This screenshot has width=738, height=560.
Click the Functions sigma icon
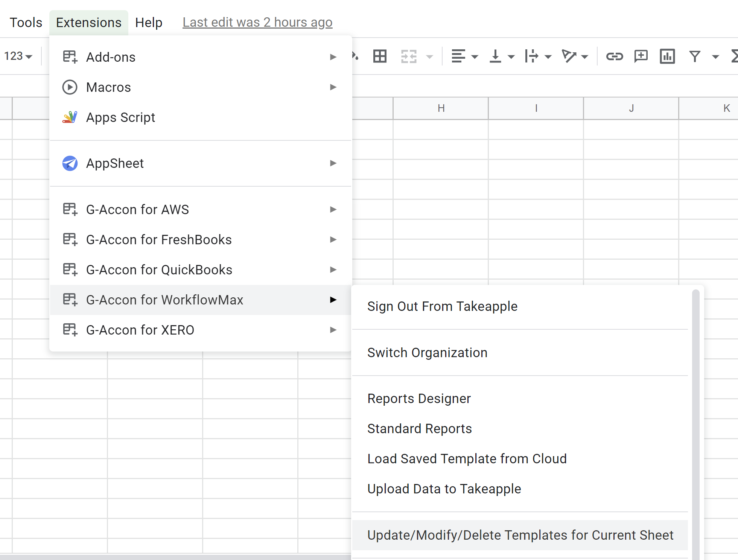[x=734, y=56]
